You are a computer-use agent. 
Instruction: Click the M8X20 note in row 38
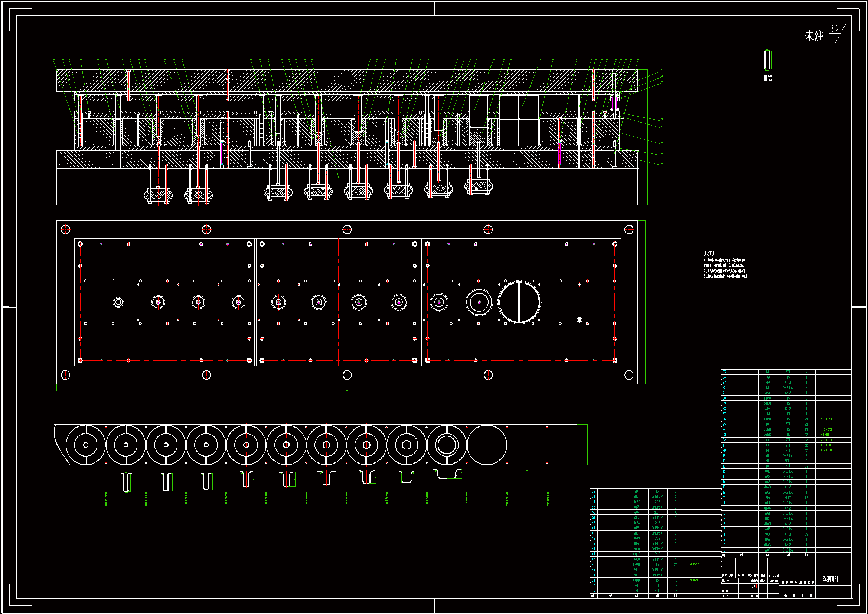(x=694, y=580)
